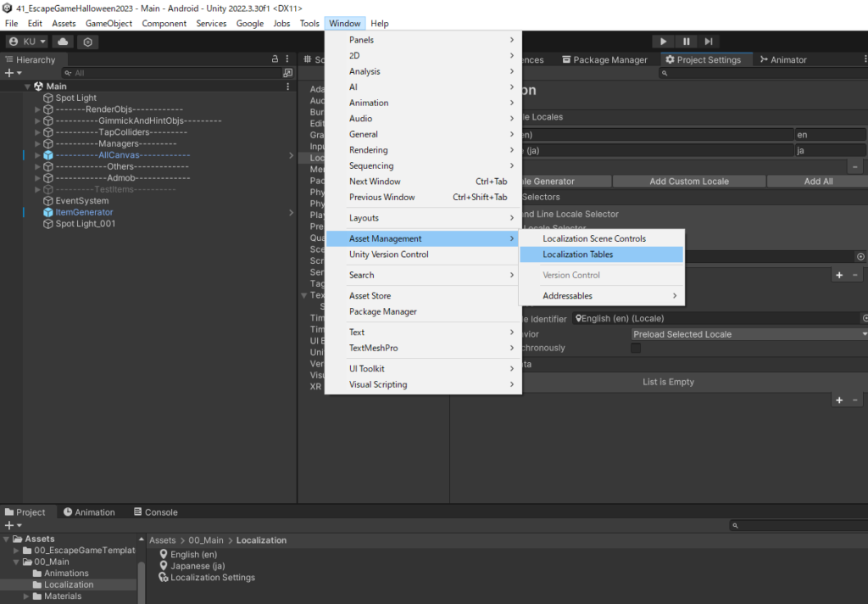Expand the GimmickAndHintObjs group arrow
The image size is (868, 604).
tap(37, 120)
